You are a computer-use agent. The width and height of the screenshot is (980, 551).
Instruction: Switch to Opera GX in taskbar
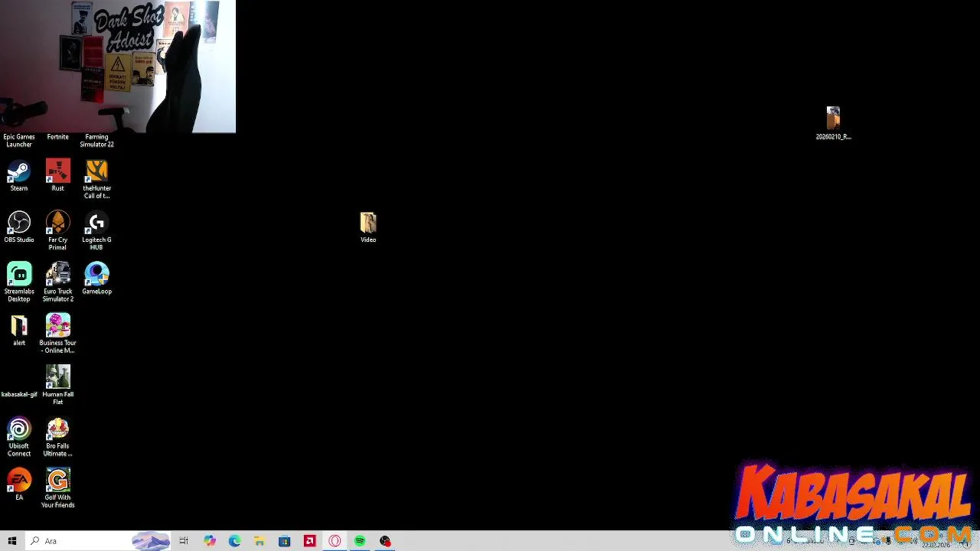(335, 541)
